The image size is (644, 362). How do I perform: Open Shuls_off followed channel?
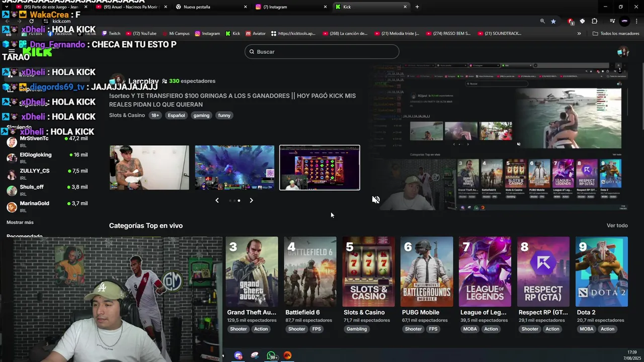[x=47, y=190]
